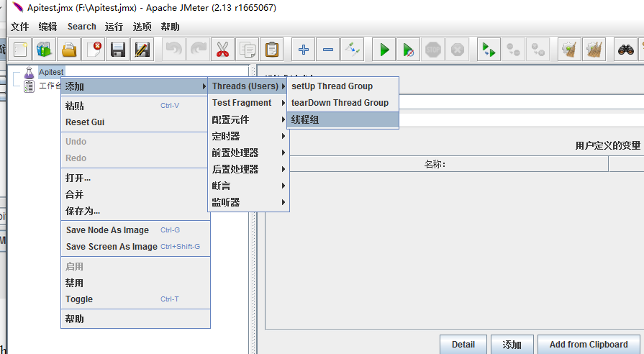The image size is (644, 354).
Task: Choose 粘贴 in context menu
Action: (135, 106)
